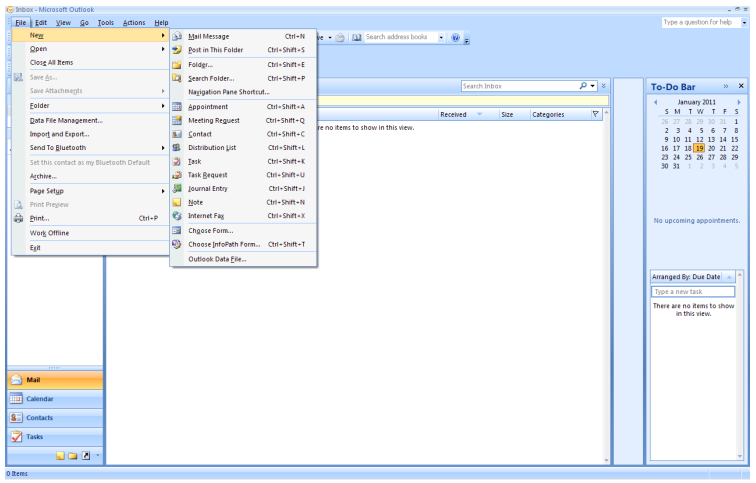Click the Choose Form icon

click(x=177, y=230)
